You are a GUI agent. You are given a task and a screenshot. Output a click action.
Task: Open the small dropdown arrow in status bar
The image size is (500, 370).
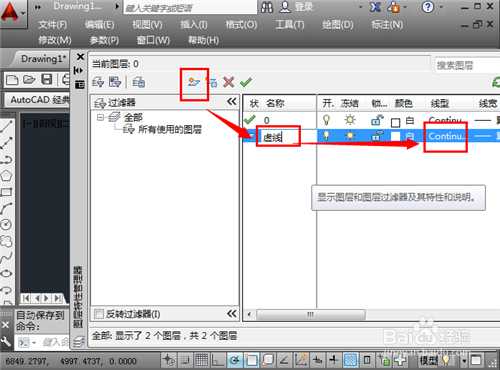tap(464, 361)
